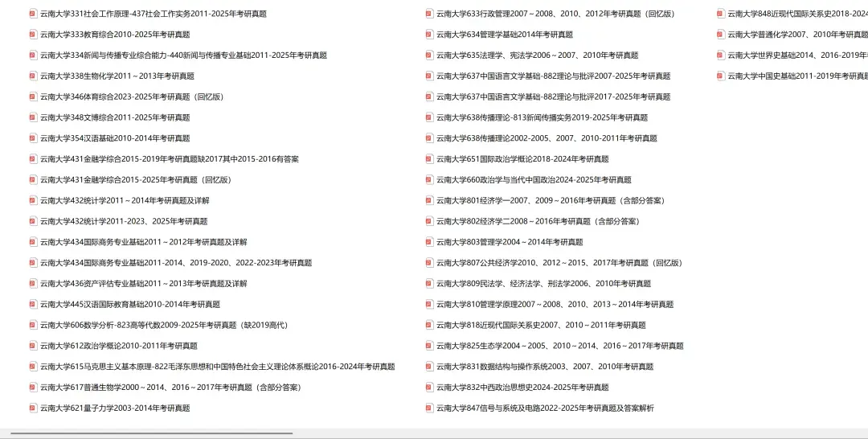Click PDF icon beside 云南大学中国史基础 file
This screenshot has width=868, height=439.
720,76
